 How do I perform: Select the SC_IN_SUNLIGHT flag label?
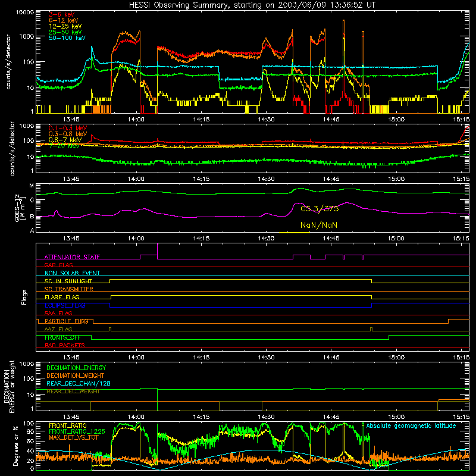point(68,281)
